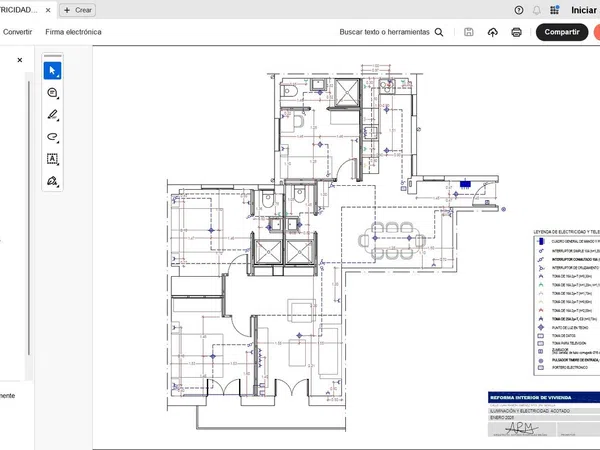Print the document with printer icon
The height and width of the screenshot is (450, 600).
tap(517, 32)
